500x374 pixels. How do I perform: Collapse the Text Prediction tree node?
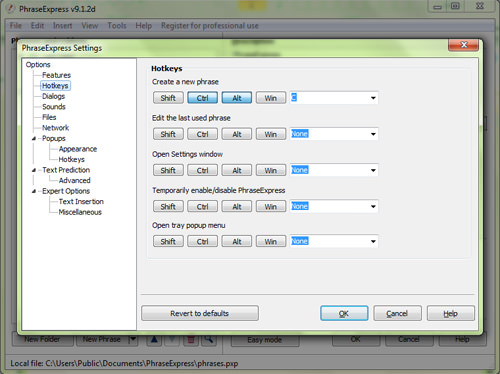[34, 170]
